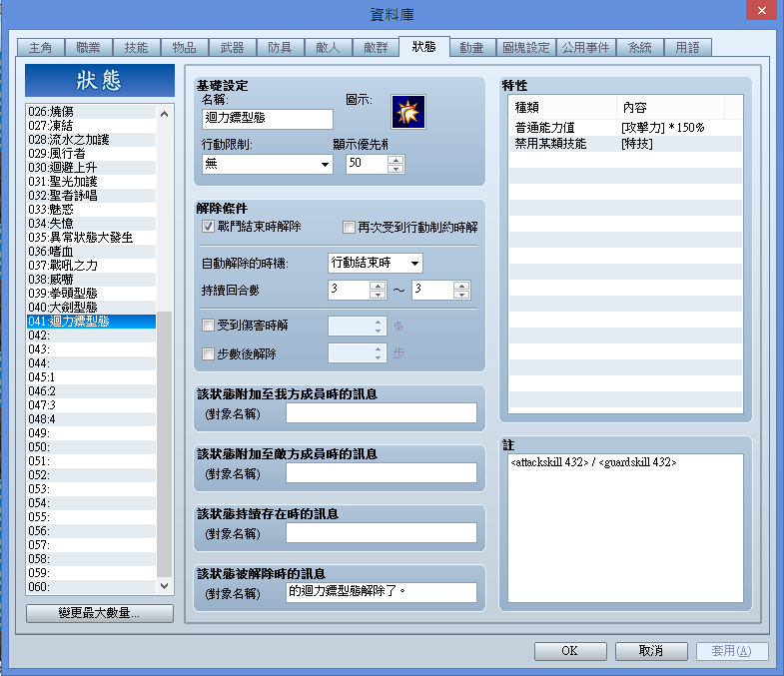This screenshot has height=676, width=784.
Task: Select state 035:異常狀態大發生
Action: [92, 238]
